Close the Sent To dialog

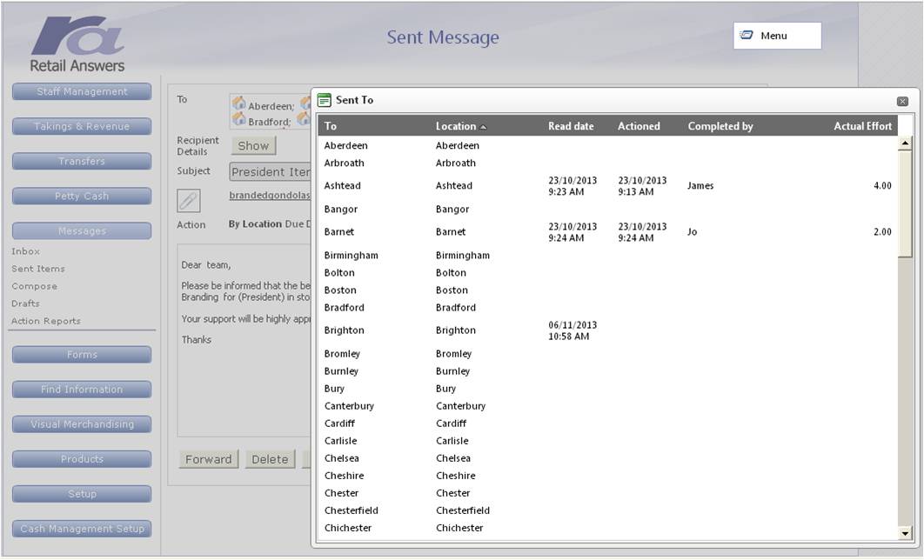point(902,101)
